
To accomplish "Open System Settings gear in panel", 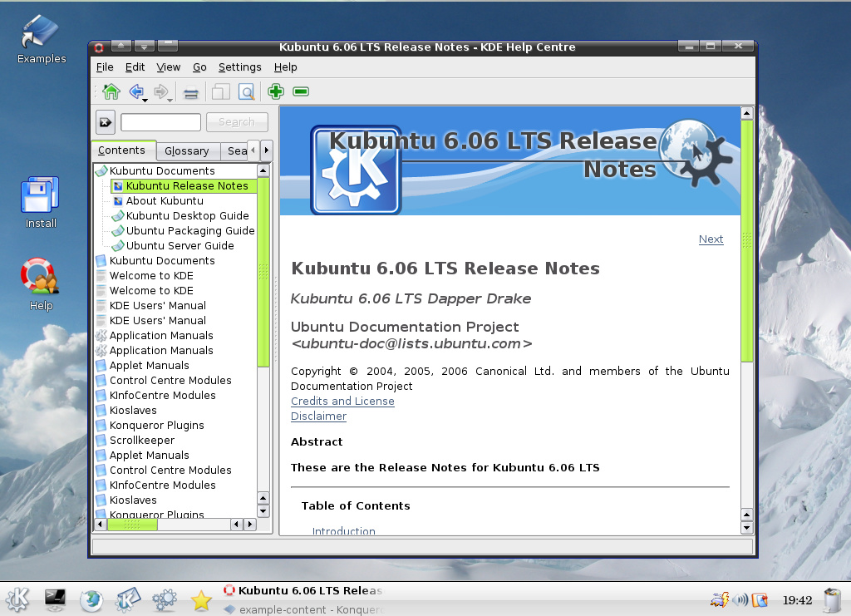I will tap(165, 599).
